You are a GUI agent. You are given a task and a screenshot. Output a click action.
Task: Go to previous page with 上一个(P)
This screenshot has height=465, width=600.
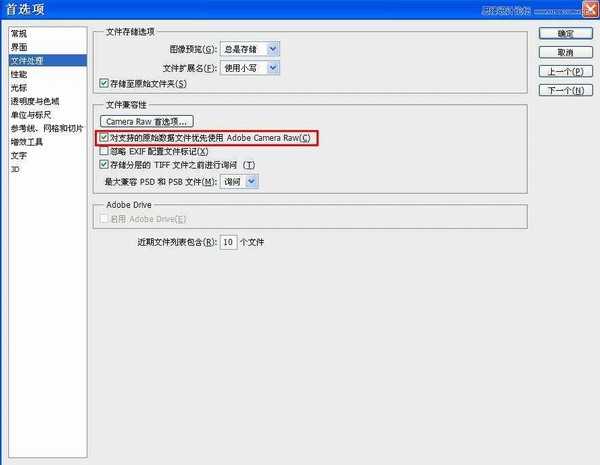coord(565,72)
